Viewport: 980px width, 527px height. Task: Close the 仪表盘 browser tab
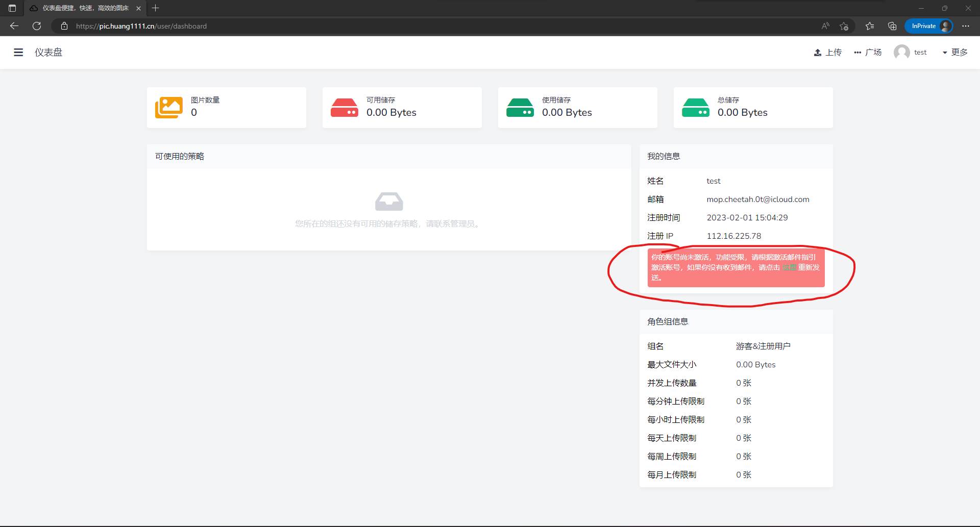138,8
